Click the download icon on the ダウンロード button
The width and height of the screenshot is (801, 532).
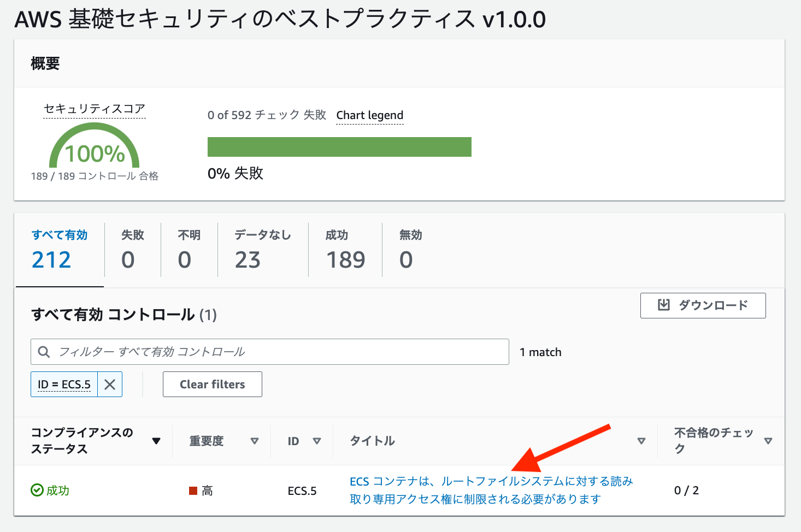click(664, 305)
